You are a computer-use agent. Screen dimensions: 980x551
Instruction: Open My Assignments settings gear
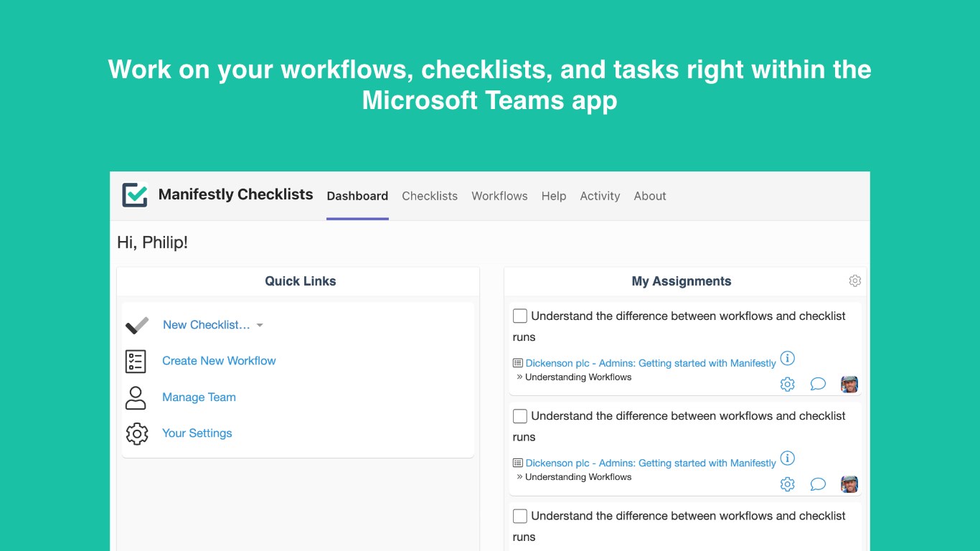click(854, 281)
